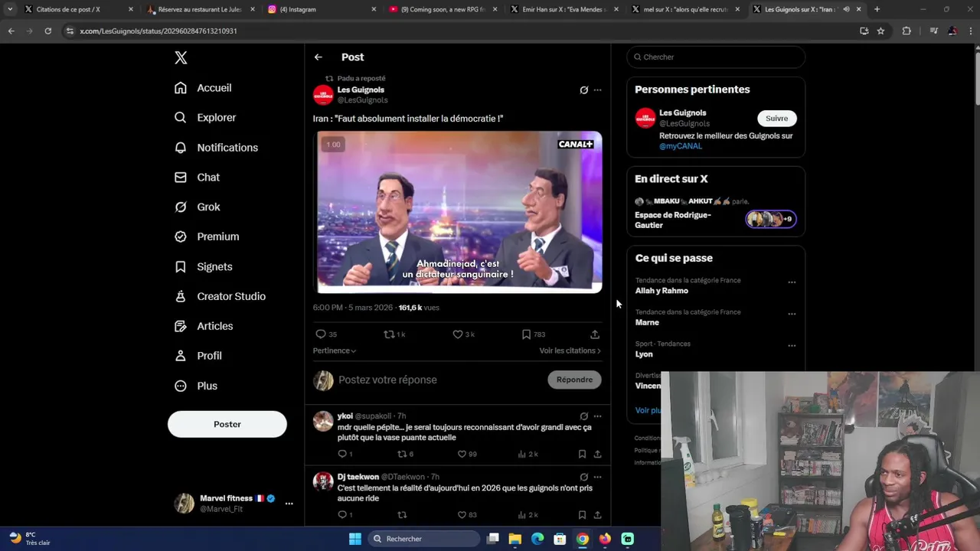Open the Pertinence sort dropdown
Image resolution: width=980 pixels, height=551 pixels.
point(335,350)
